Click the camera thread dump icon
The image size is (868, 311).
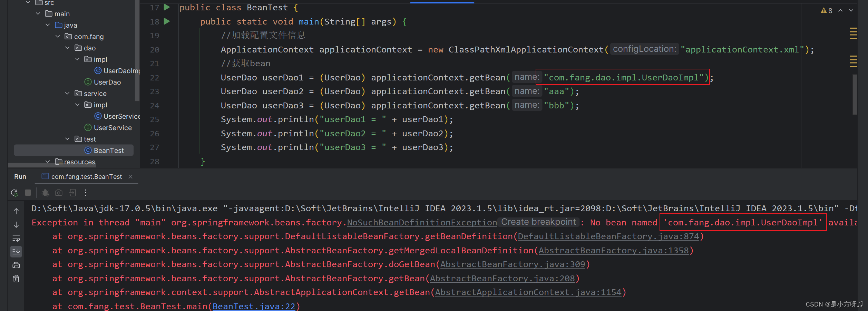(59, 193)
